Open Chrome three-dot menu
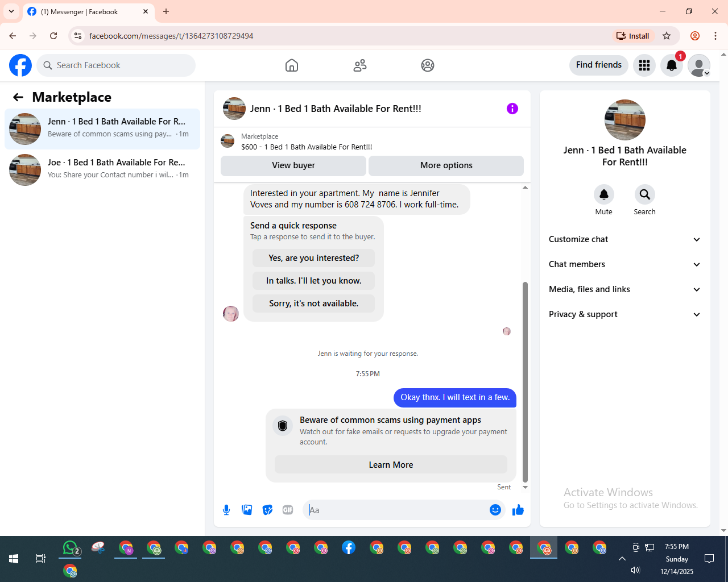This screenshot has width=728, height=582. (715, 36)
